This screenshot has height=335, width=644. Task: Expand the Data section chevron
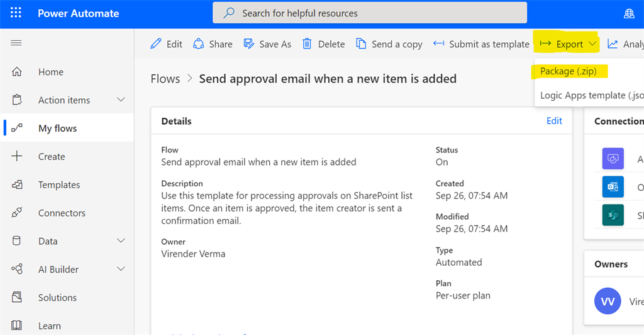click(121, 241)
